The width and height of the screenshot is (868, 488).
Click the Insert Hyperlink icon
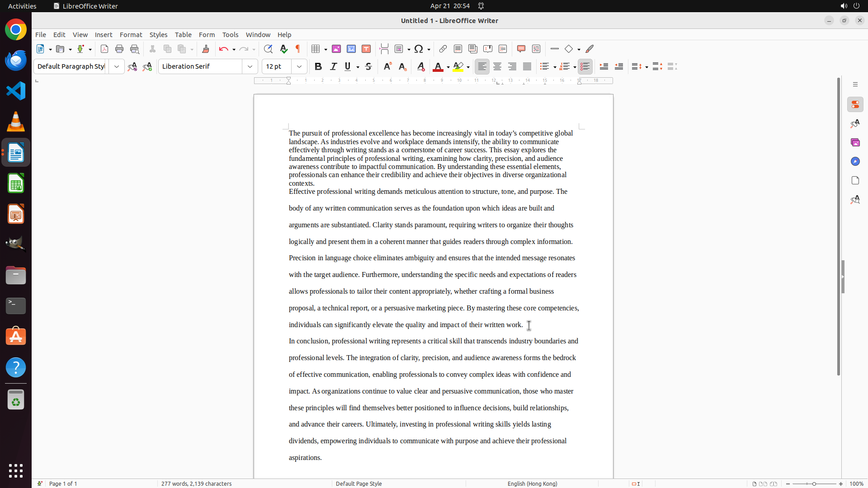pyautogui.click(x=443, y=49)
